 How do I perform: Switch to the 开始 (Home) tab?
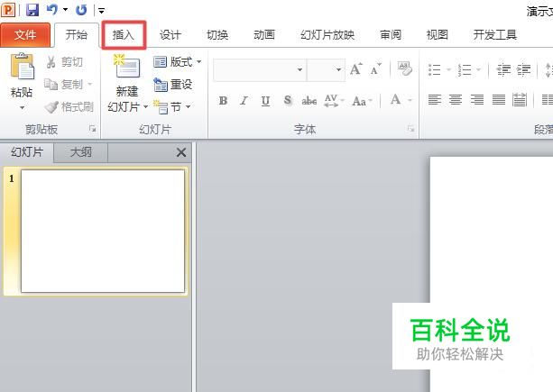tap(77, 35)
